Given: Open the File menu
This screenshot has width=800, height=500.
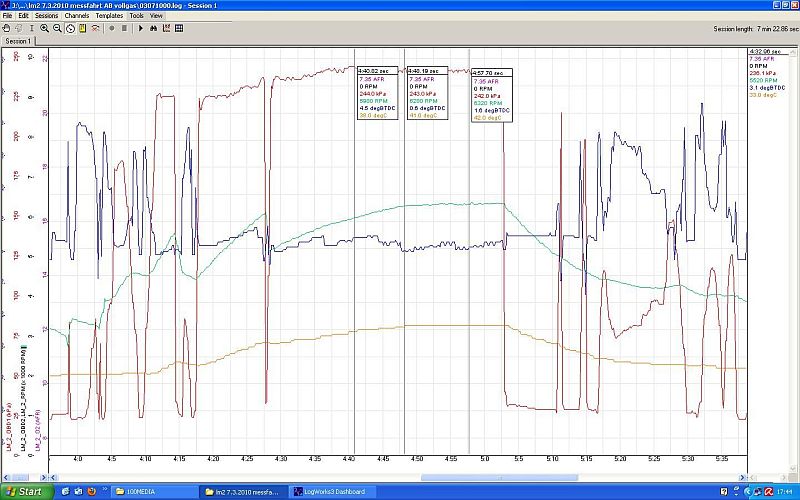Looking at the screenshot, I should click(7, 16).
